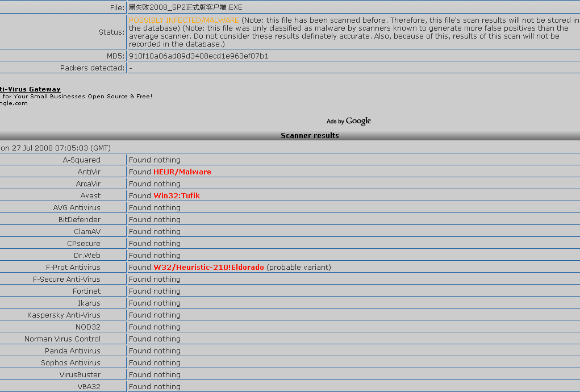The image size is (580, 392).
Task: Click the Anti-Virus Gateway ad link
Action: (x=30, y=89)
